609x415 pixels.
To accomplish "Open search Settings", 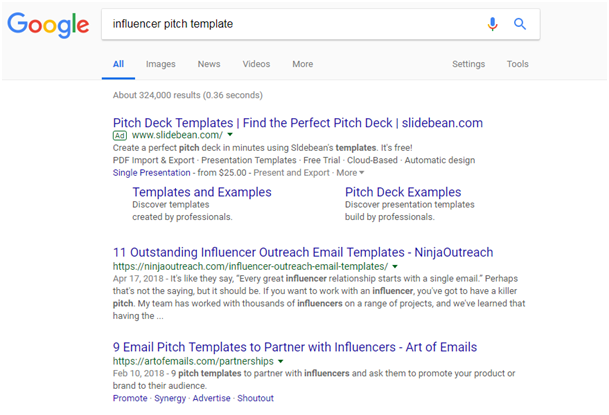I will 468,64.
